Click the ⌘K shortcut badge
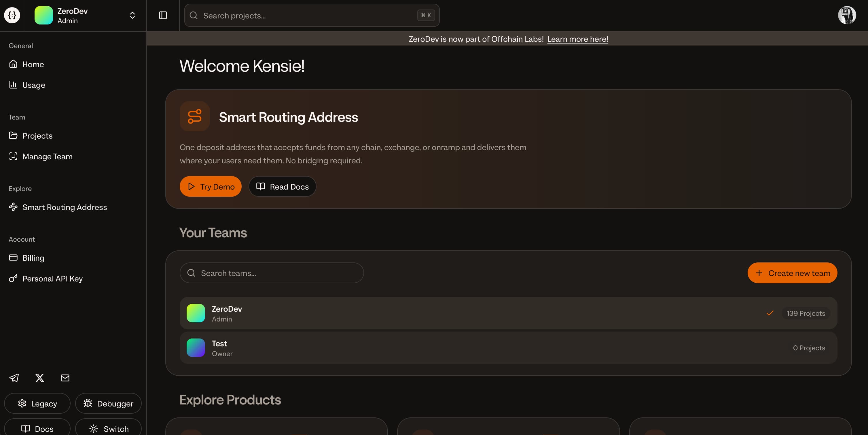868x435 pixels. click(x=426, y=15)
